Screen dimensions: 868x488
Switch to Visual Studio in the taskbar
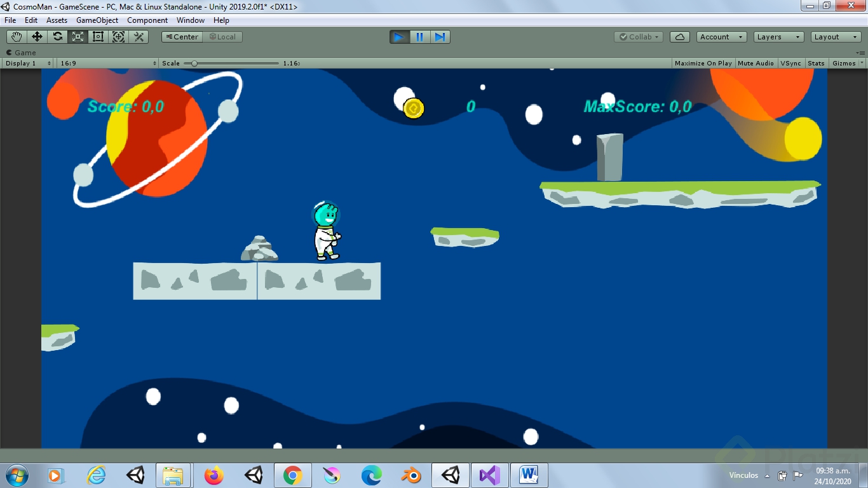point(490,475)
